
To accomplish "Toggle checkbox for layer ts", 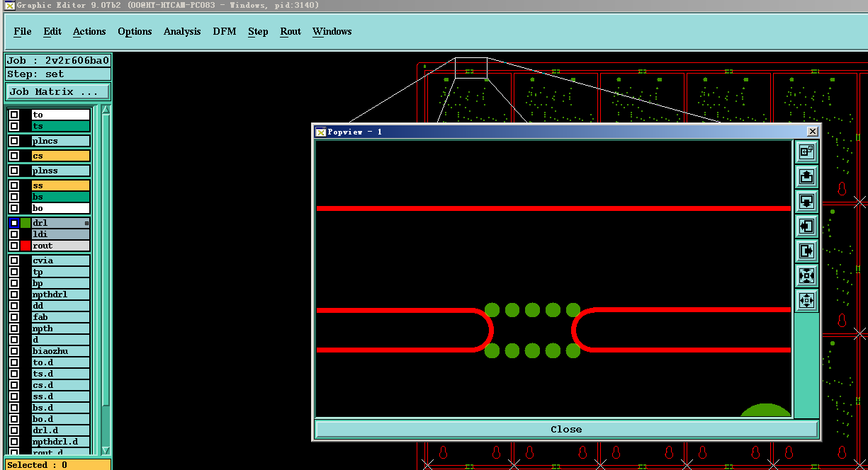I will coord(14,126).
